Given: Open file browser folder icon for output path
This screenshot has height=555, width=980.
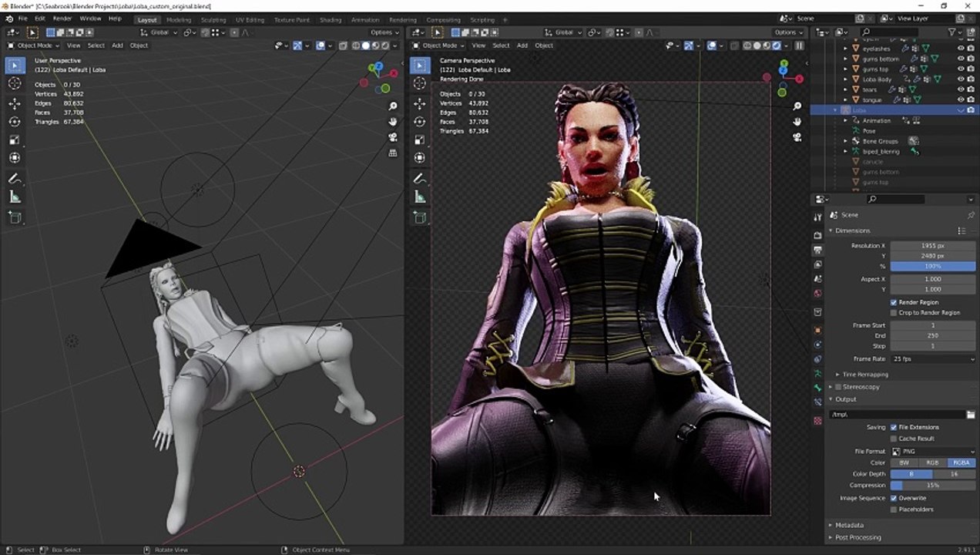Looking at the screenshot, I should click(x=970, y=415).
